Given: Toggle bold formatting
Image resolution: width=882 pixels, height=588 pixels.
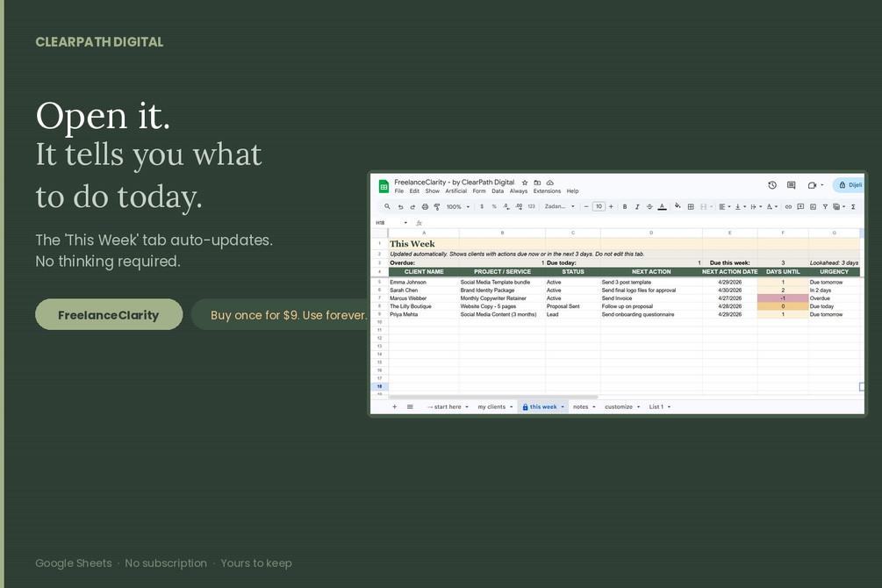Looking at the screenshot, I should pos(625,206).
